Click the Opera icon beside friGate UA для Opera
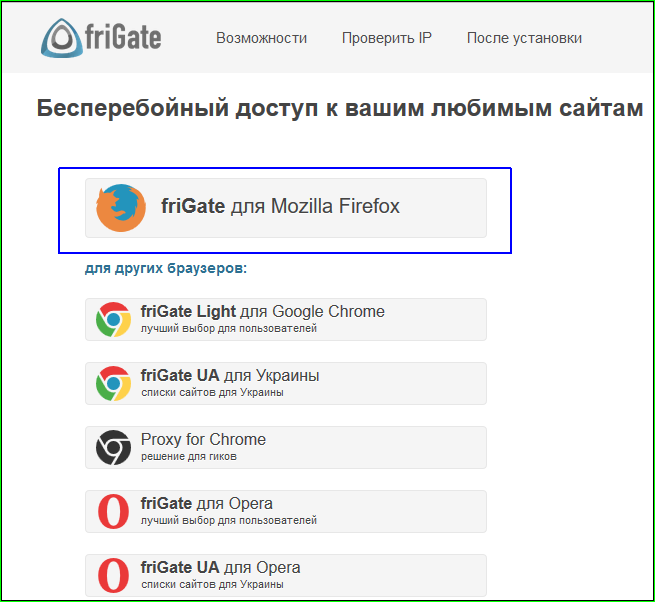This screenshot has height=602, width=655. [113, 575]
